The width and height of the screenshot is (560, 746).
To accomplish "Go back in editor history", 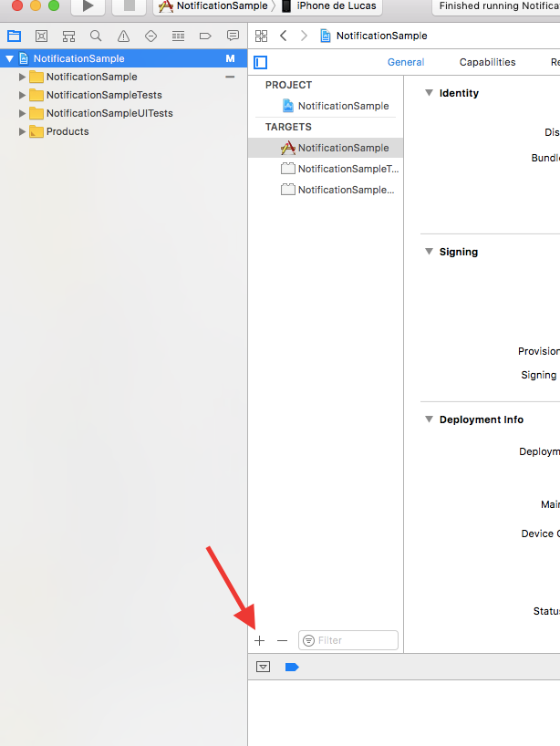I will tap(283, 36).
